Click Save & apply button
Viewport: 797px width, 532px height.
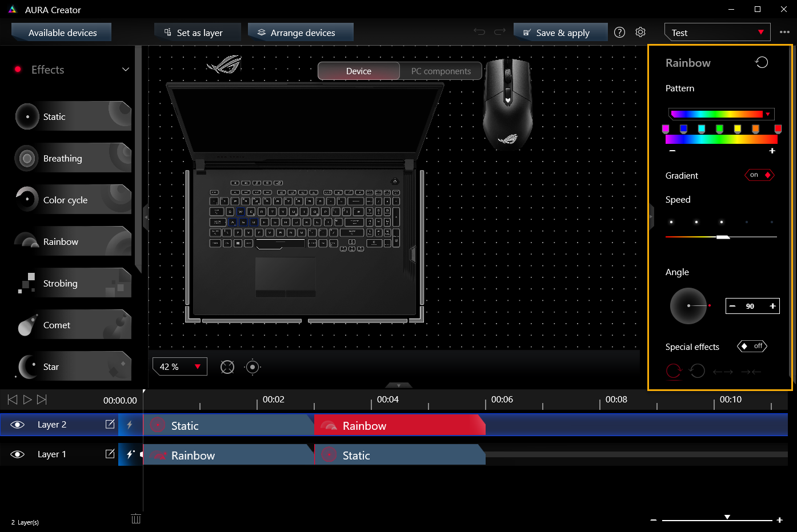pos(560,33)
